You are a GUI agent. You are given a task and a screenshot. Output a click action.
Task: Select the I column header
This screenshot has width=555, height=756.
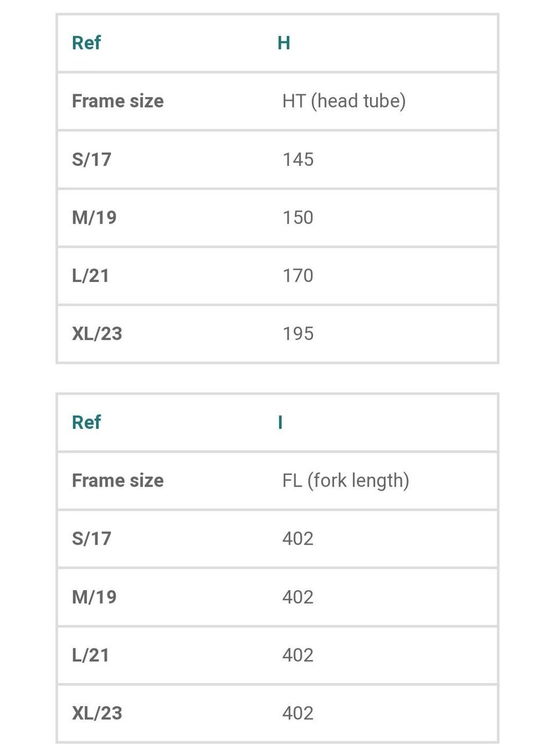pos(280,423)
